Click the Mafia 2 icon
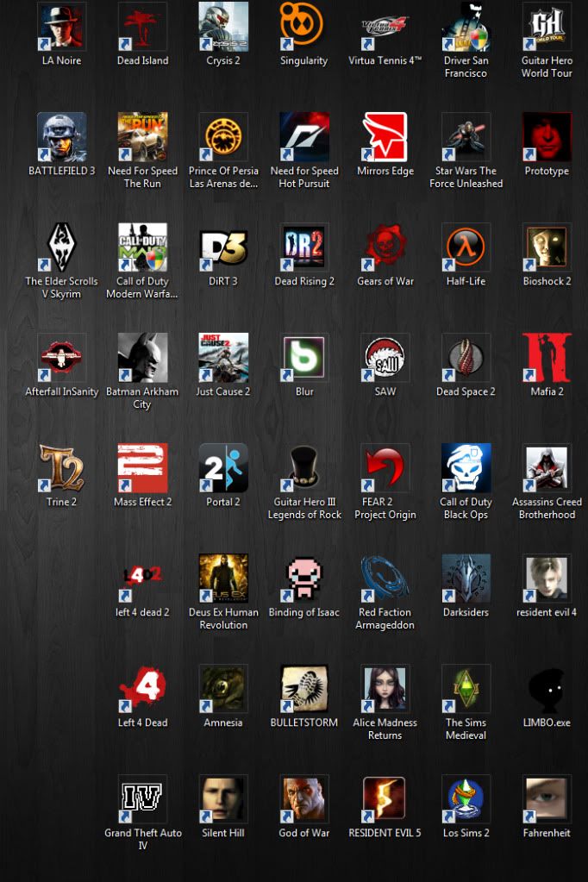This screenshot has height=882, width=588. point(547,357)
